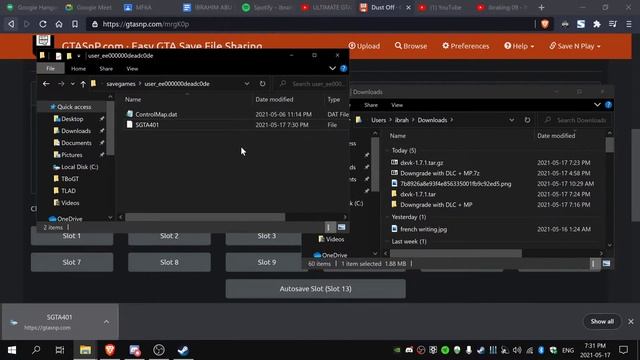
Task: Open the Browse link on GTASnP
Action: tap(411, 46)
